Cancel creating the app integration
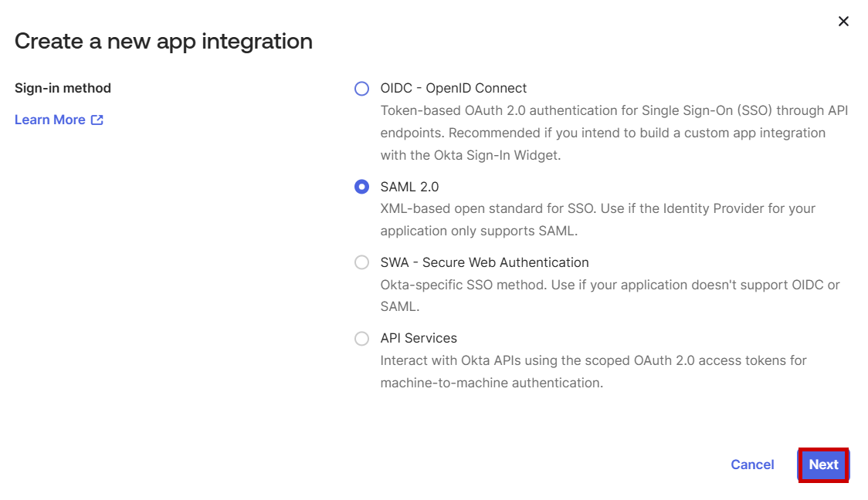Image resolution: width=868 pixels, height=500 pixels. point(752,465)
